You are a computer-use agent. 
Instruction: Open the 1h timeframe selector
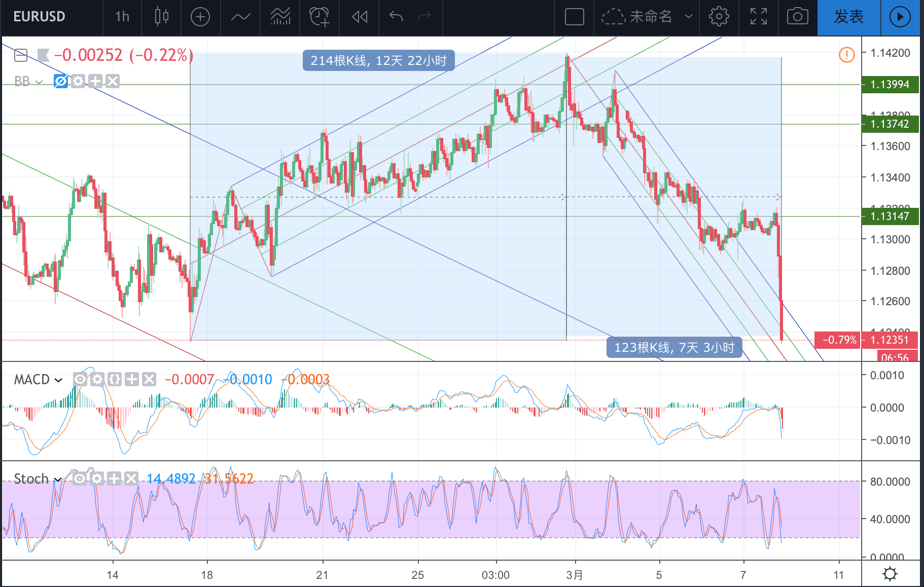point(122,17)
